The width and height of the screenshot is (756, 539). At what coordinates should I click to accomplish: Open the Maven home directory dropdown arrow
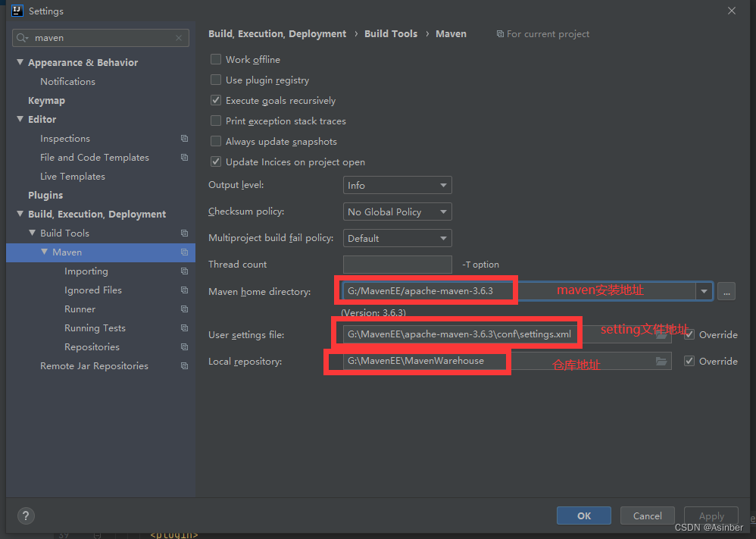click(704, 291)
